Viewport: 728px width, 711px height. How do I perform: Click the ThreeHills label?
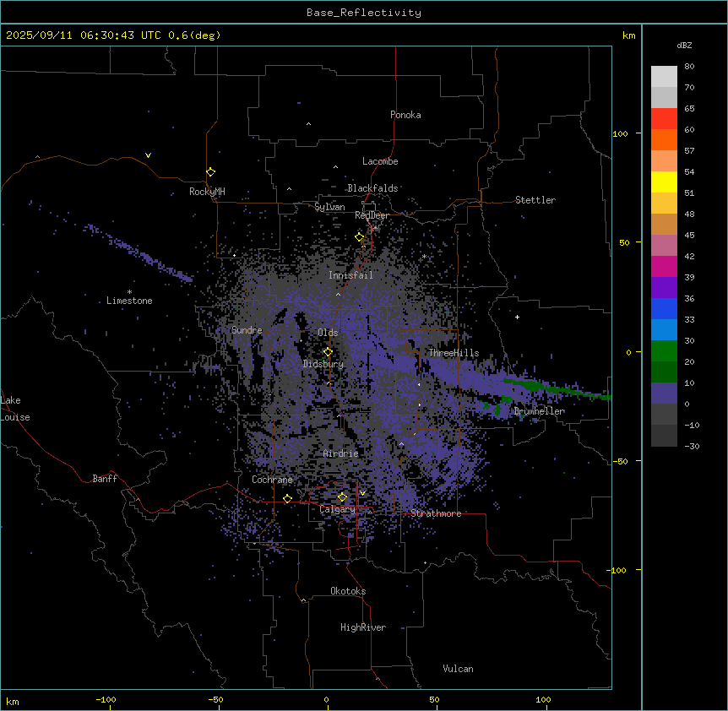(x=454, y=353)
